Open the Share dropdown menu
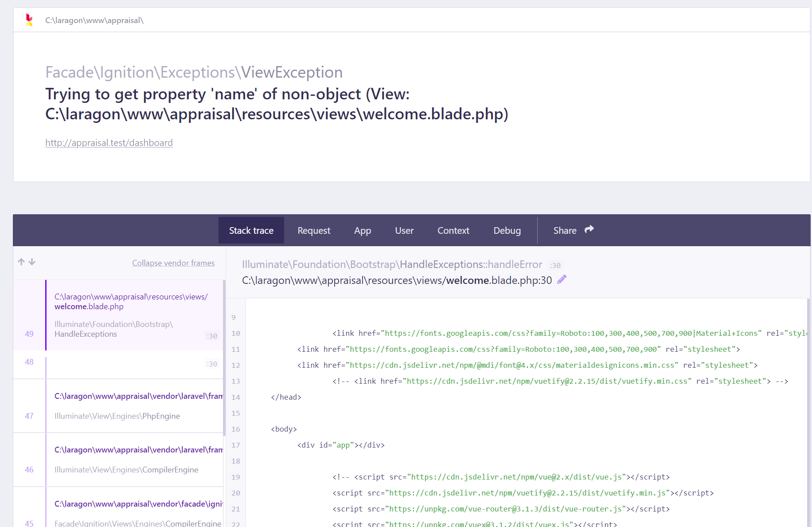The height and width of the screenshot is (527, 812). click(565, 231)
